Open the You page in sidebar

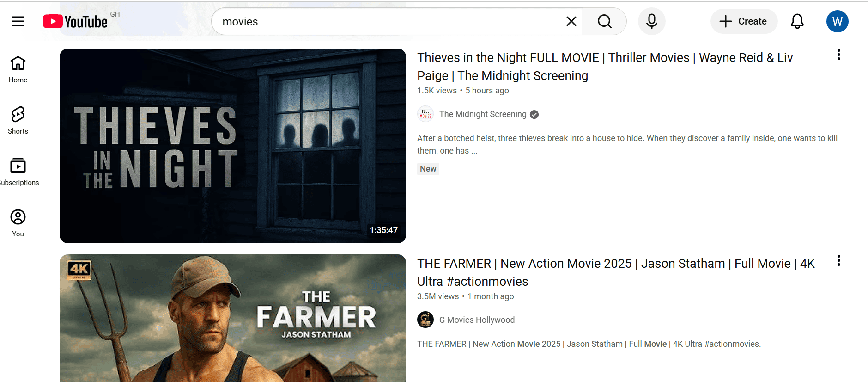click(18, 223)
